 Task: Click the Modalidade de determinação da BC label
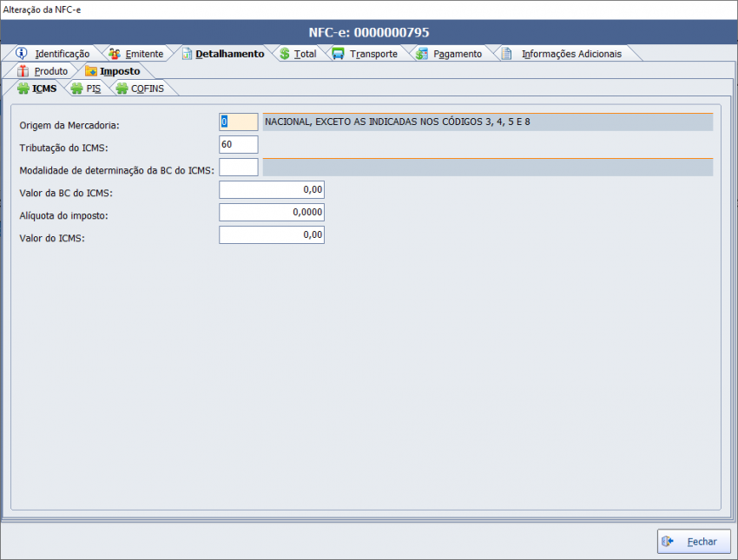pyautogui.click(x=116, y=170)
